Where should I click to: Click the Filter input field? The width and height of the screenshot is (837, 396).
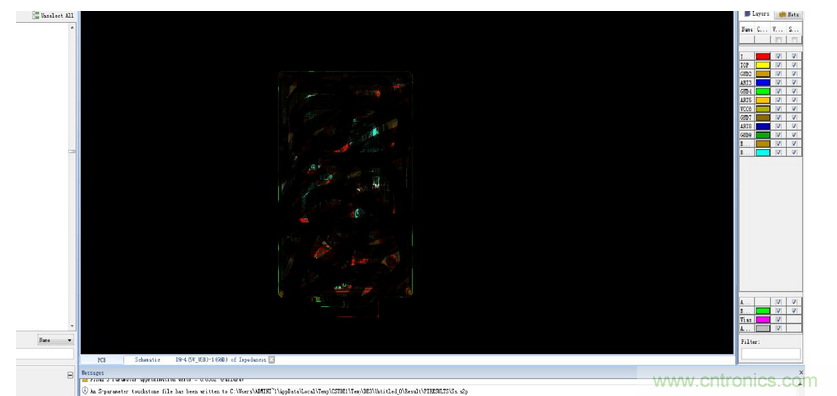[770, 354]
